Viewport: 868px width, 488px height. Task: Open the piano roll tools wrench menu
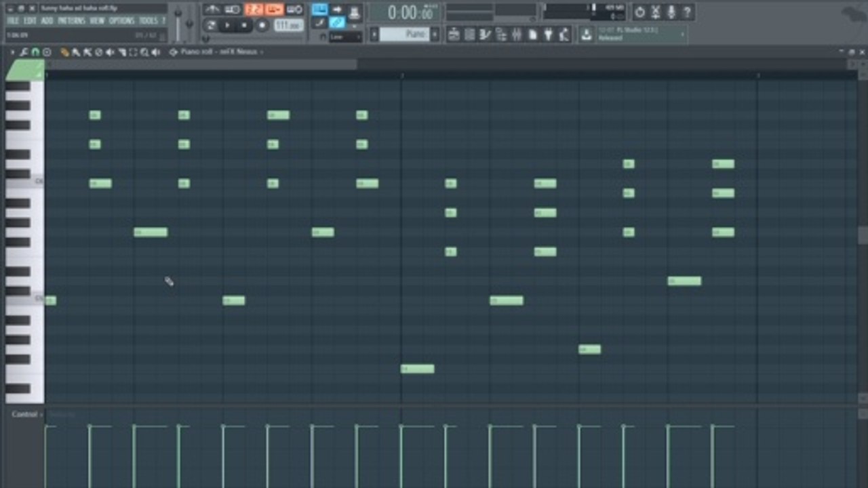tap(24, 52)
